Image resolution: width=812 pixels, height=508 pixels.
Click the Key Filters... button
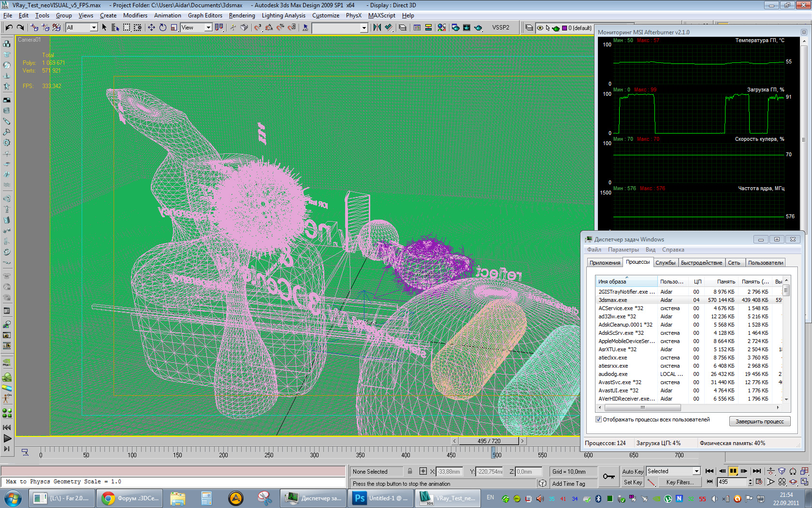pyautogui.click(x=680, y=482)
